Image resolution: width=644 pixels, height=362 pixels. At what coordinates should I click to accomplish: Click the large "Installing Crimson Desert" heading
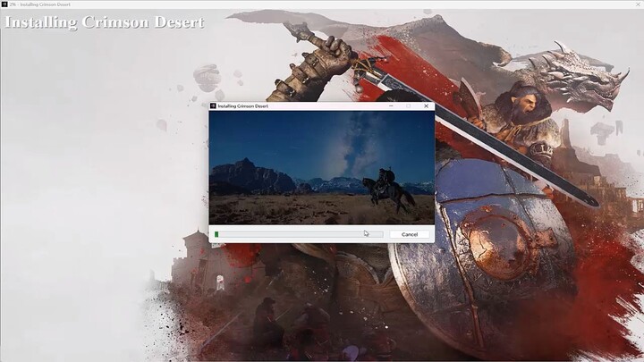(x=104, y=21)
